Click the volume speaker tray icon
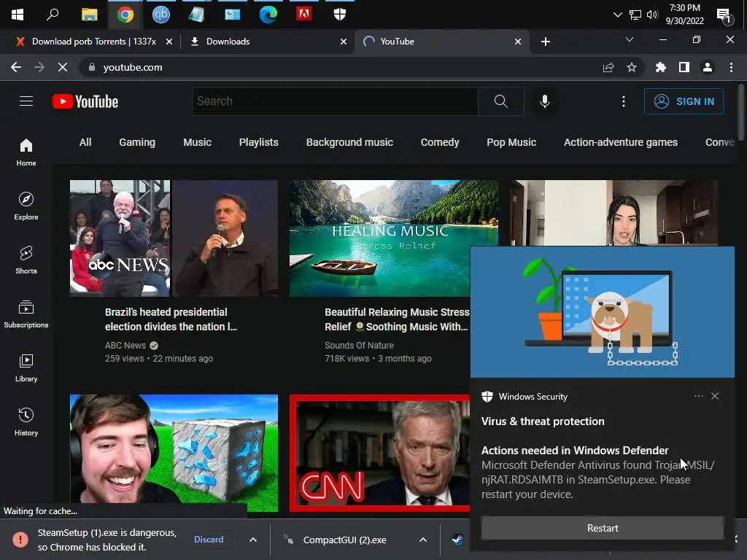 pyautogui.click(x=652, y=15)
